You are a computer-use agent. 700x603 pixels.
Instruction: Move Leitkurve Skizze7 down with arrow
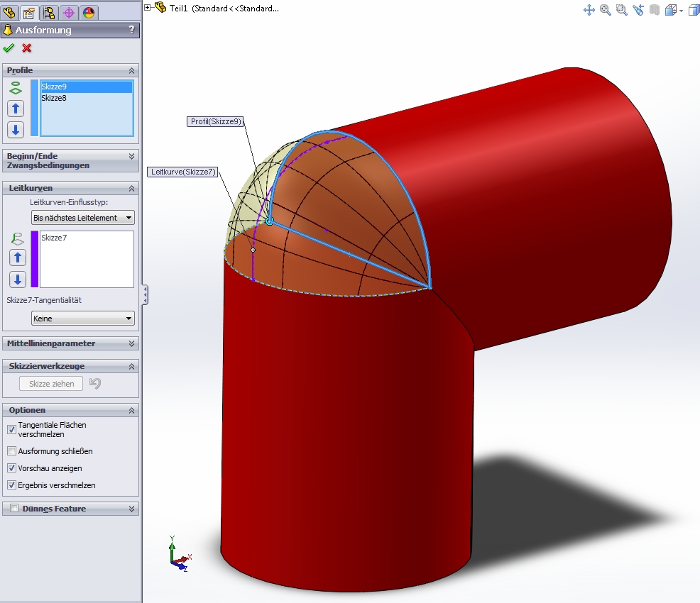click(x=18, y=280)
